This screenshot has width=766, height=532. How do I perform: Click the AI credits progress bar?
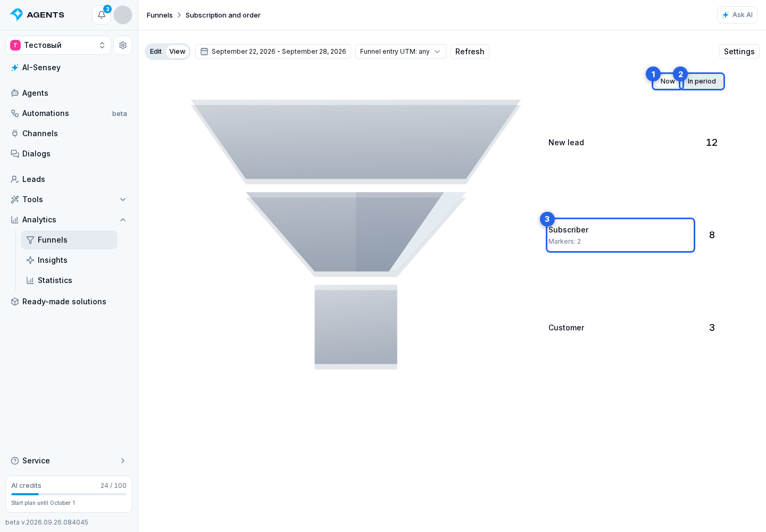(69, 494)
